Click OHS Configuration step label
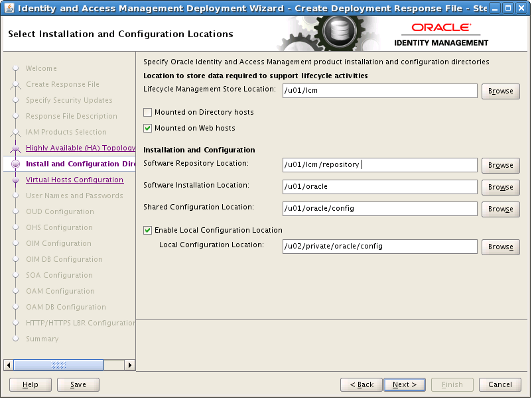The width and height of the screenshot is (532, 399). click(x=60, y=227)
